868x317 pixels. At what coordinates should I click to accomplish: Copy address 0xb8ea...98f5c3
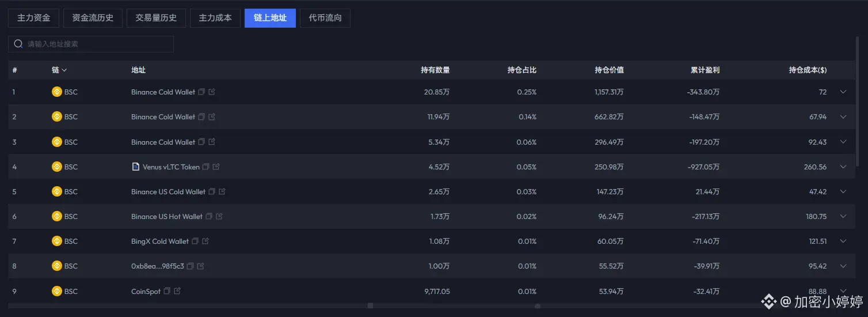tap(191, 266)
